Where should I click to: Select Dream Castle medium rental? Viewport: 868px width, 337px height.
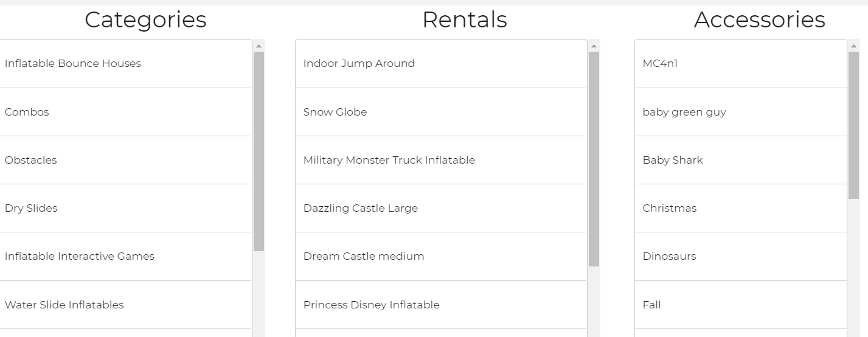[364, 256]
